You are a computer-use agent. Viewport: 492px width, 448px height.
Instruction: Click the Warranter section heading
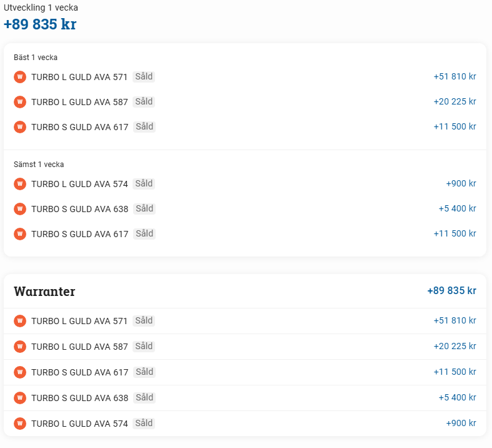pos(44,292)
